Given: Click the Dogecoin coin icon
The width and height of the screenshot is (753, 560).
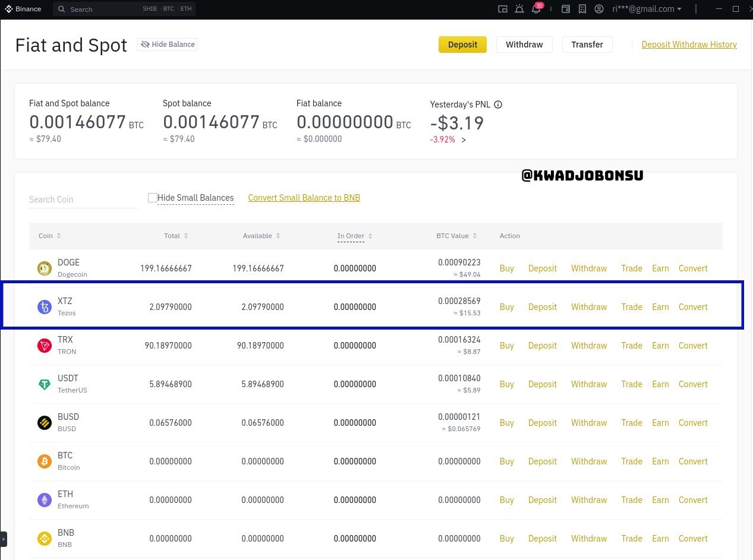Looking at the screenshot, I should point(45,268).
